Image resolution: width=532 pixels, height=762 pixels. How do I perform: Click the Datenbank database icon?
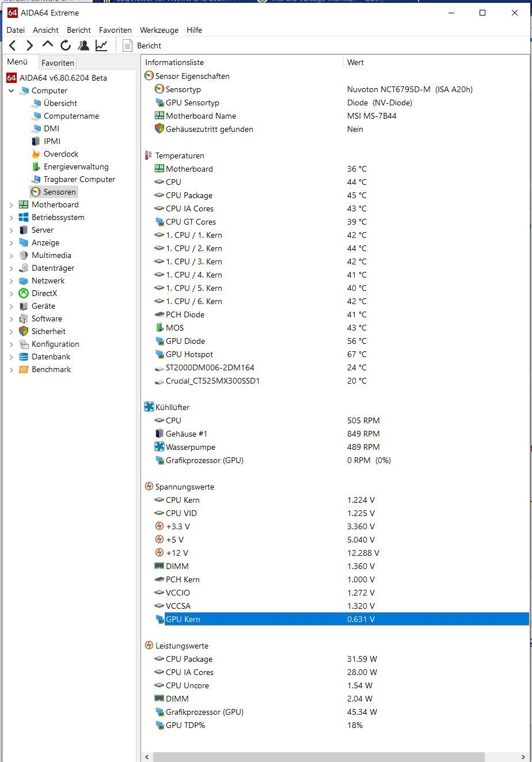tap(24, 357)
